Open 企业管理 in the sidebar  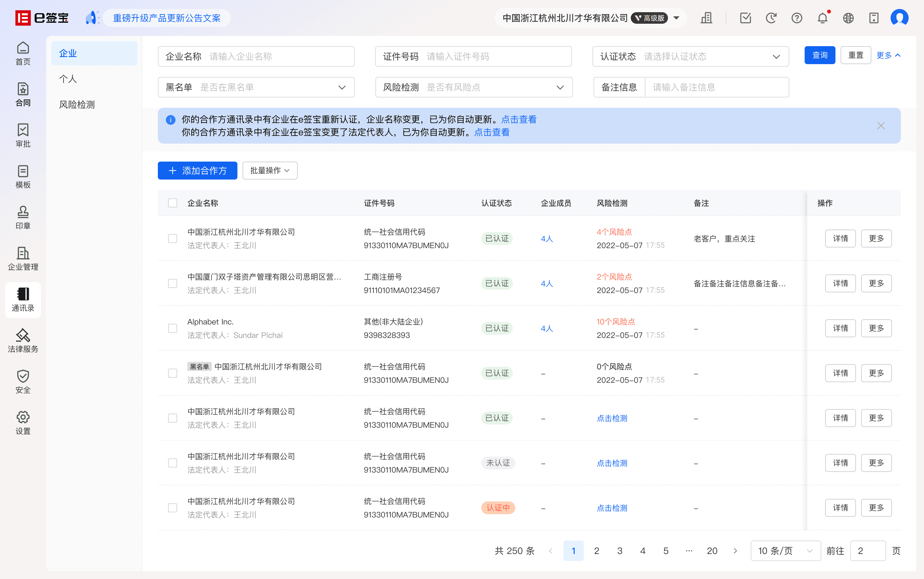23,258
